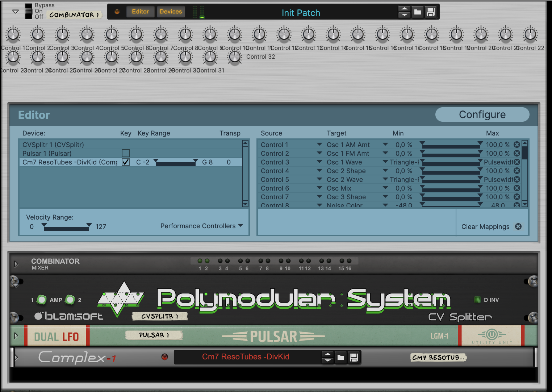Click the PULSAR 1 tape label
Screen dimensions: 552x392
pyautogui.click(x=154, y=335)
